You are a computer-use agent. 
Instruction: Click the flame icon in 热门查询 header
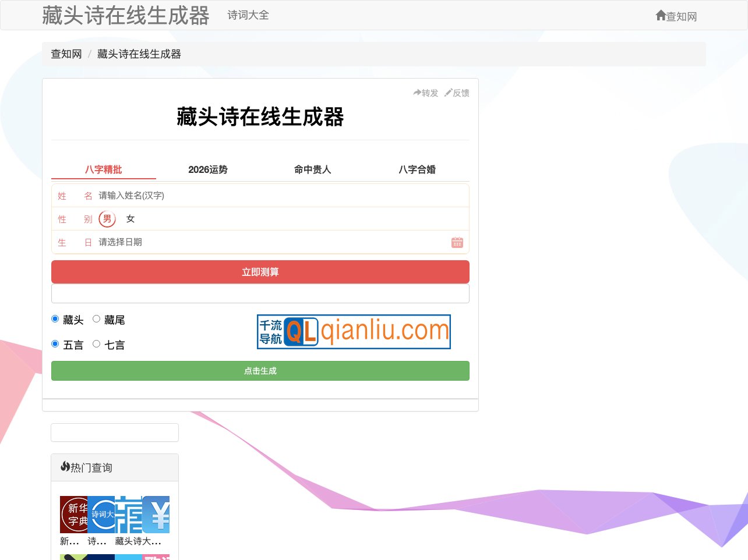pos(65,466)
